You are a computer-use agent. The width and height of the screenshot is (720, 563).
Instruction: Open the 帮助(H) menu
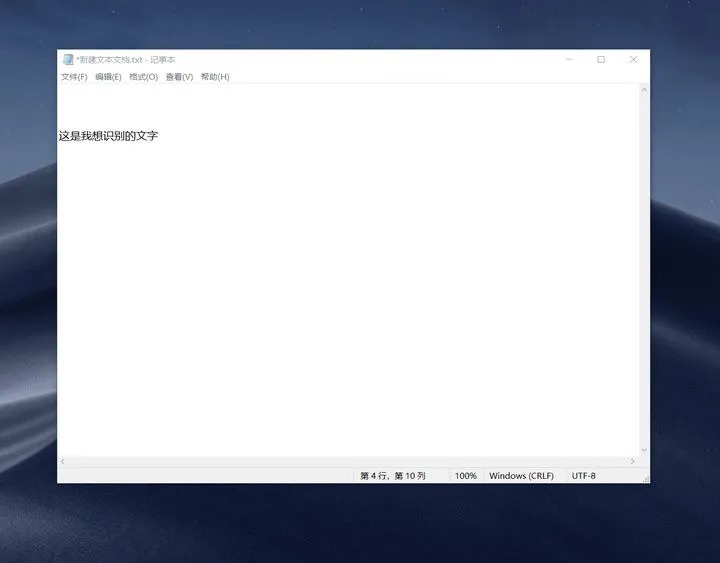coord(215,77)
